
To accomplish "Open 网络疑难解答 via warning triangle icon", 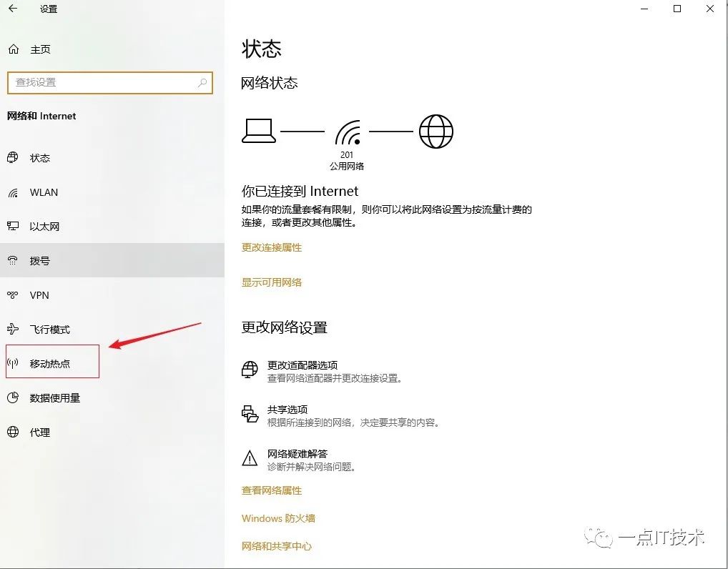I will pyautogui.click(x=249, y=457).
